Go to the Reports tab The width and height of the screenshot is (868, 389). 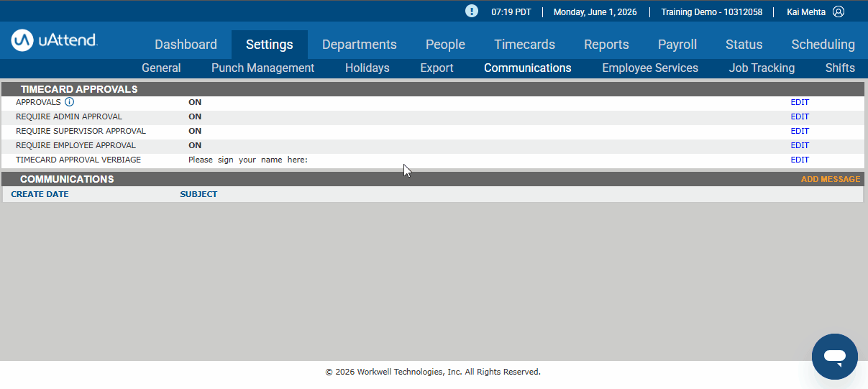(606, 45)
